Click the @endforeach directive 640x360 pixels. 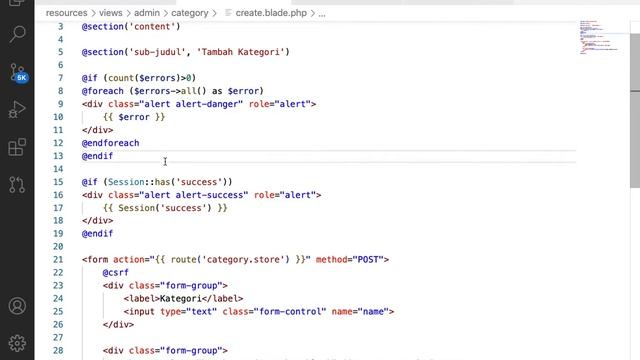pyautogui.click(x=110, y=143)
